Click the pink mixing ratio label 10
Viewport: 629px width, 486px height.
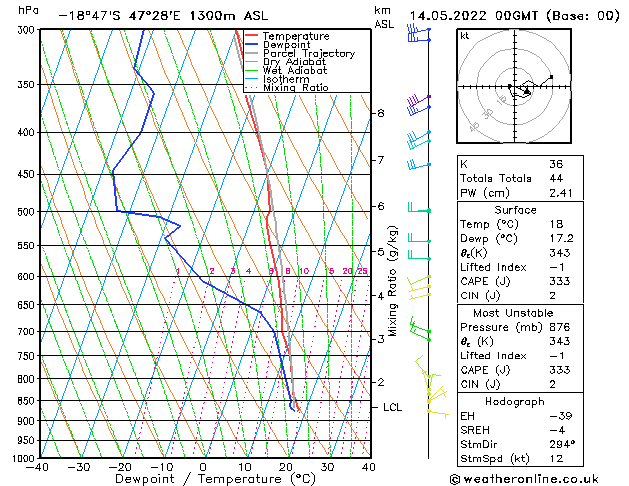304,271
